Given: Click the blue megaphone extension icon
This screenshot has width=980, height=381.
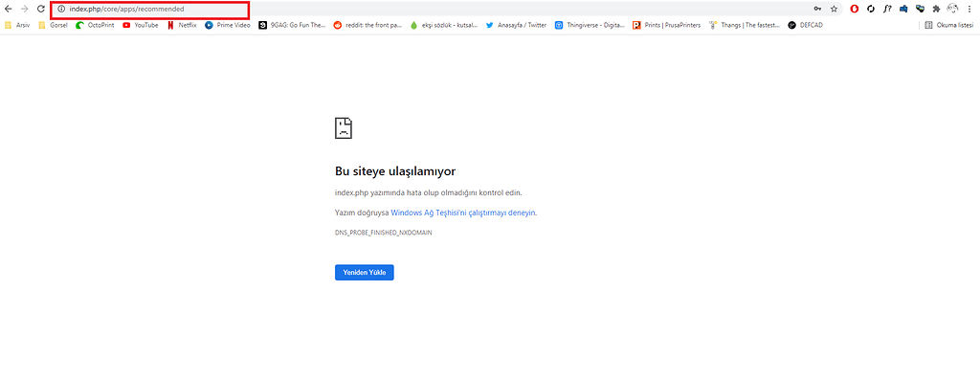Looking at the screenshot, I should (x=903, y=9).
